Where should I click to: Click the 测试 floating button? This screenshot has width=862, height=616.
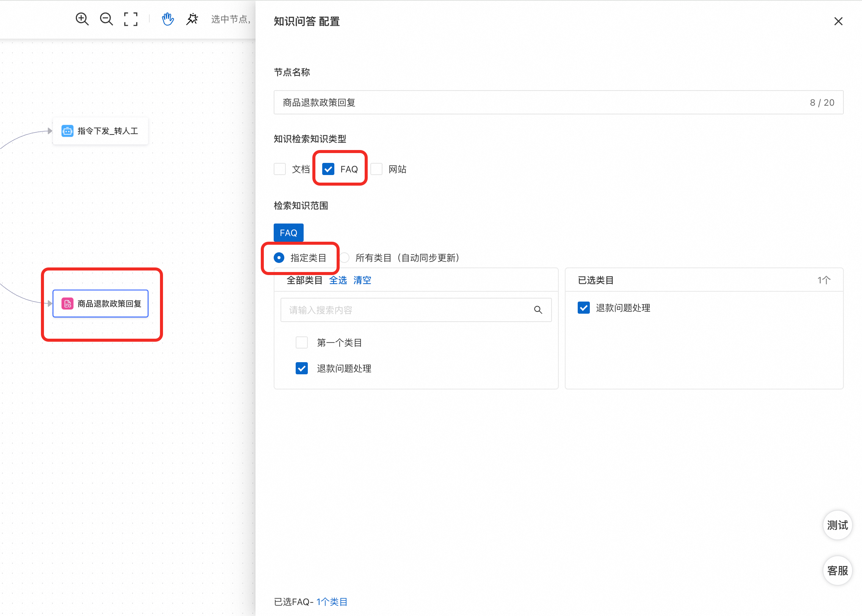[837, 525]
